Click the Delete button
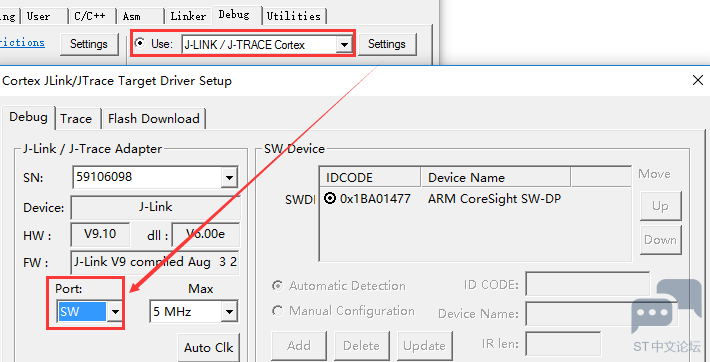710x362 pixels. coord(361,346)
